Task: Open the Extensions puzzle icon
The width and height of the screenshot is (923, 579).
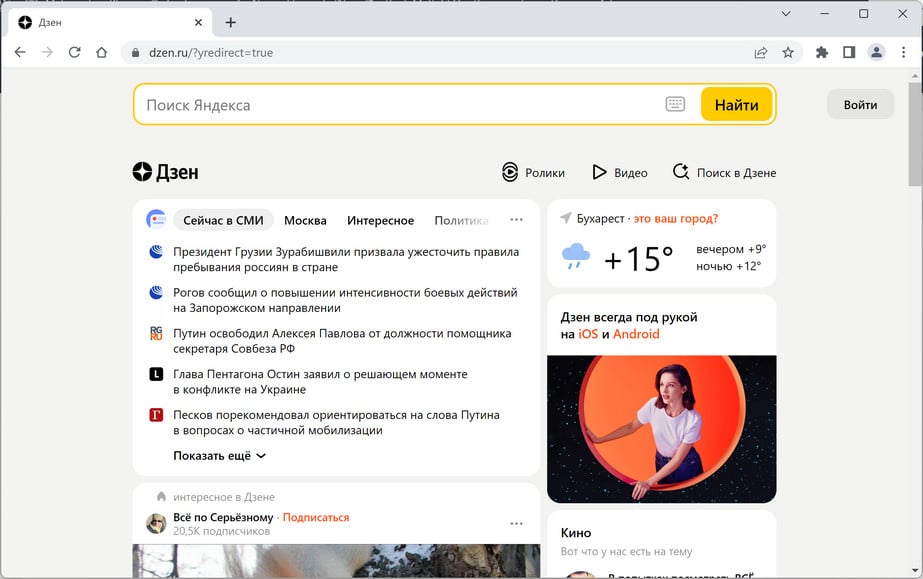Action: coord(822,52)
